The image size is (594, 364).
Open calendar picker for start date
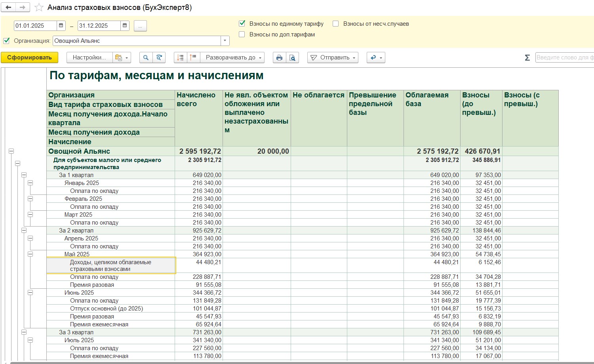[x=61, y=26]
